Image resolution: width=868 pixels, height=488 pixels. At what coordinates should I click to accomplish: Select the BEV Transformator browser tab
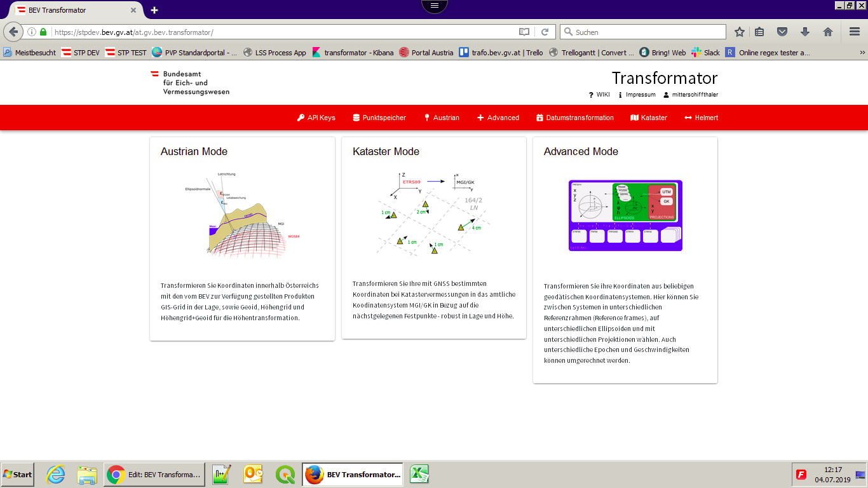click(x=75, y=10)
